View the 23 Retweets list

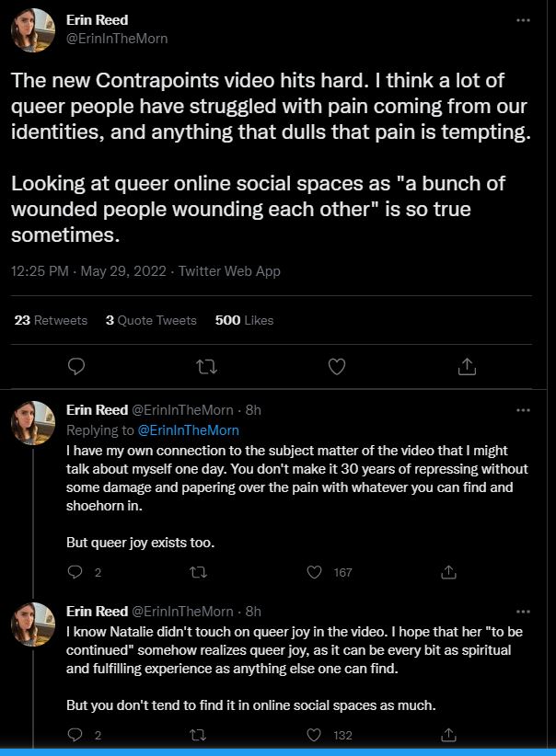(52, 320)
